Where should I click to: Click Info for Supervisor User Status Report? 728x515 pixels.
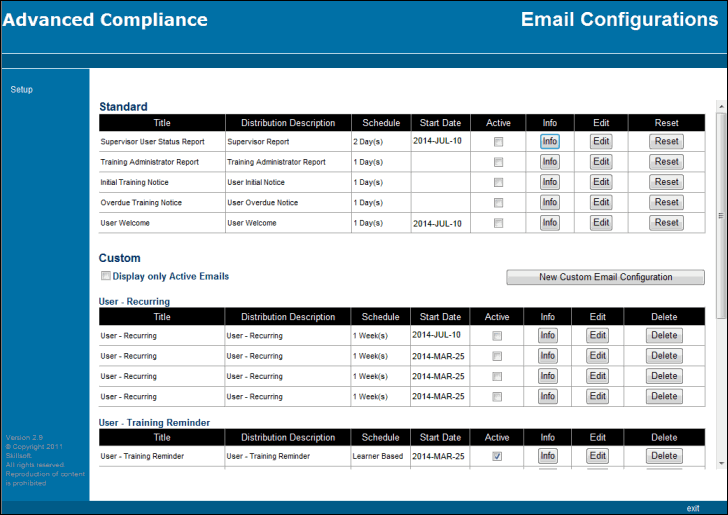[x=549, y=142]
